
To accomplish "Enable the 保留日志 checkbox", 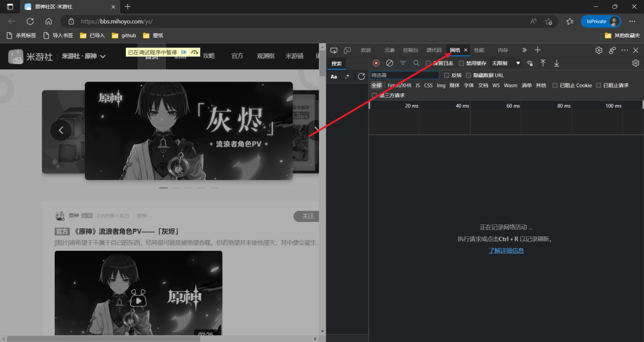I will click(x=428, y=63).
